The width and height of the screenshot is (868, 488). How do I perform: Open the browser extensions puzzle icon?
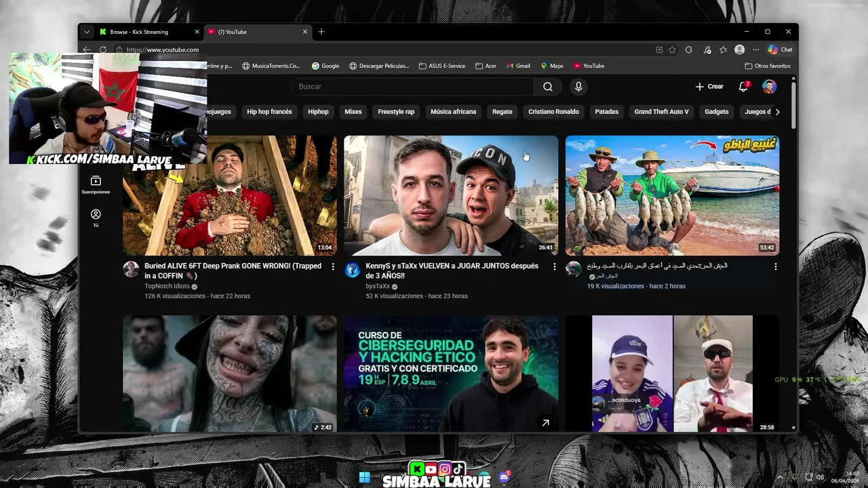click(x=689, y=49)
